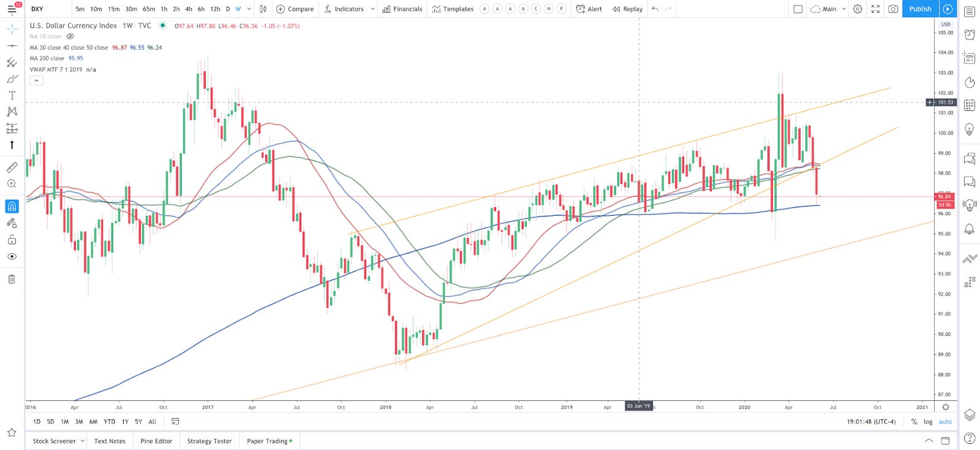Toggle stay in drawing mode
This screenshot has width=980, height=450.
(x=12, y=223)
